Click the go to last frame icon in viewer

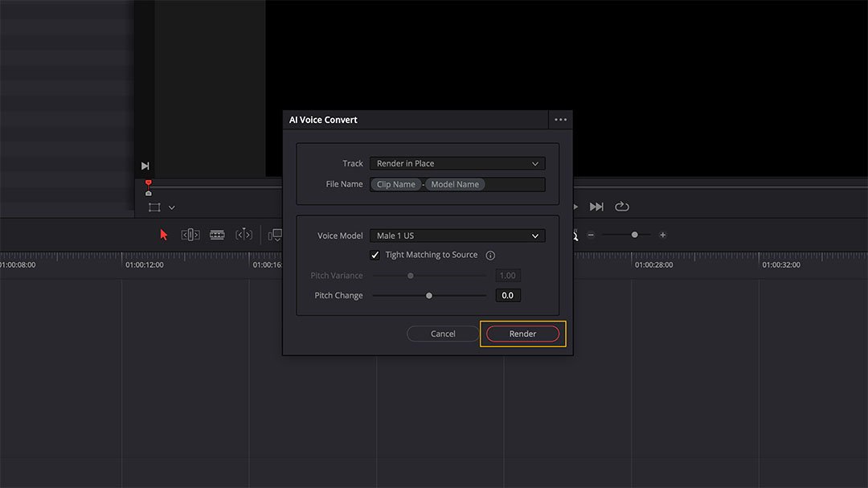(145, 166)
